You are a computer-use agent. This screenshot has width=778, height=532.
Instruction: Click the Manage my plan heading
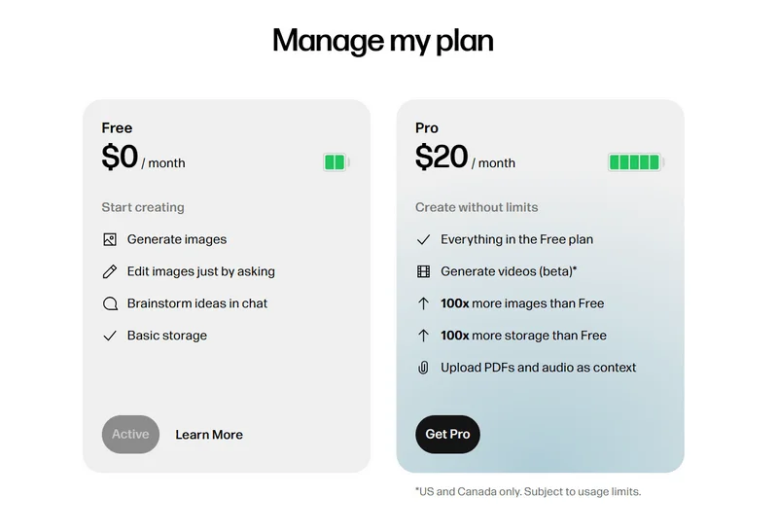[383, 41]
